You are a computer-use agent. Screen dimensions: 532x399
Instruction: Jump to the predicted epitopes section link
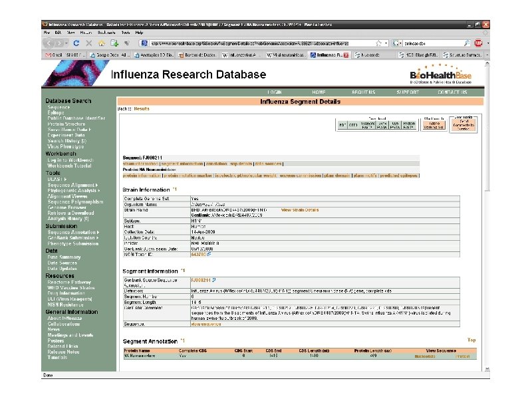(x=398, y=176)
